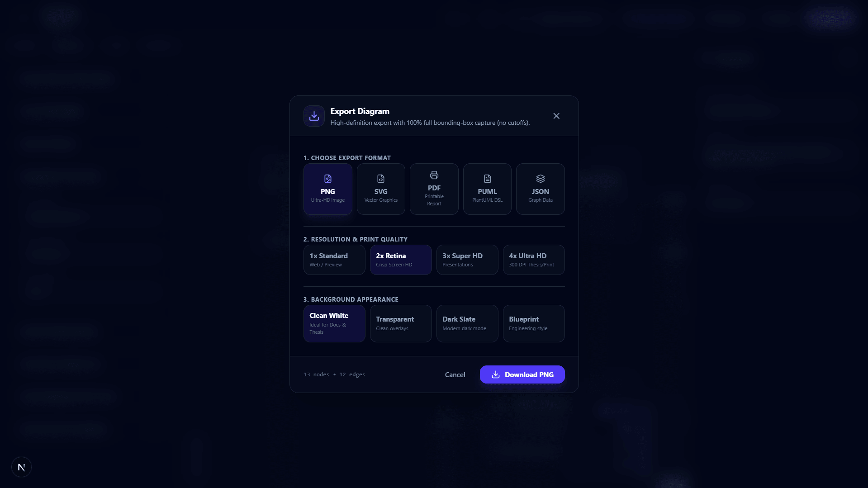This screenshot has height=488, width=868.
Task: Open the Next.js dev tools badge
Action: (x=21, y=467)
